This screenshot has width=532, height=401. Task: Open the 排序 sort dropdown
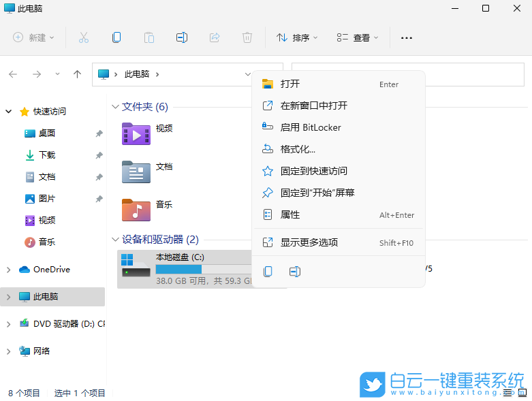point(297,37)
